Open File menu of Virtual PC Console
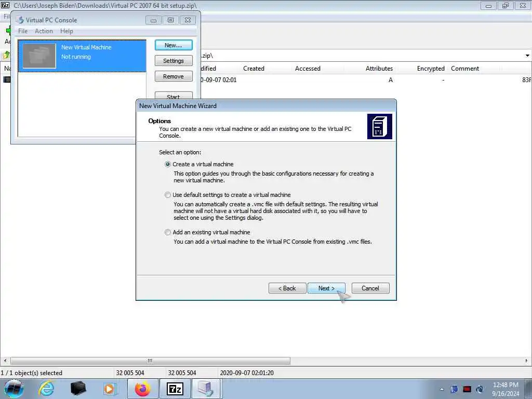Image resolution: width=532 pixels, height=399 pixels. (23, 31)
